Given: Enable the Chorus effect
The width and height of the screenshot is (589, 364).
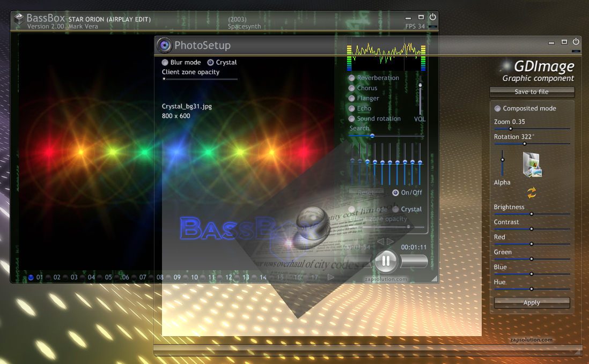Looking at the screenshot, I should click(x=351, y=88).
